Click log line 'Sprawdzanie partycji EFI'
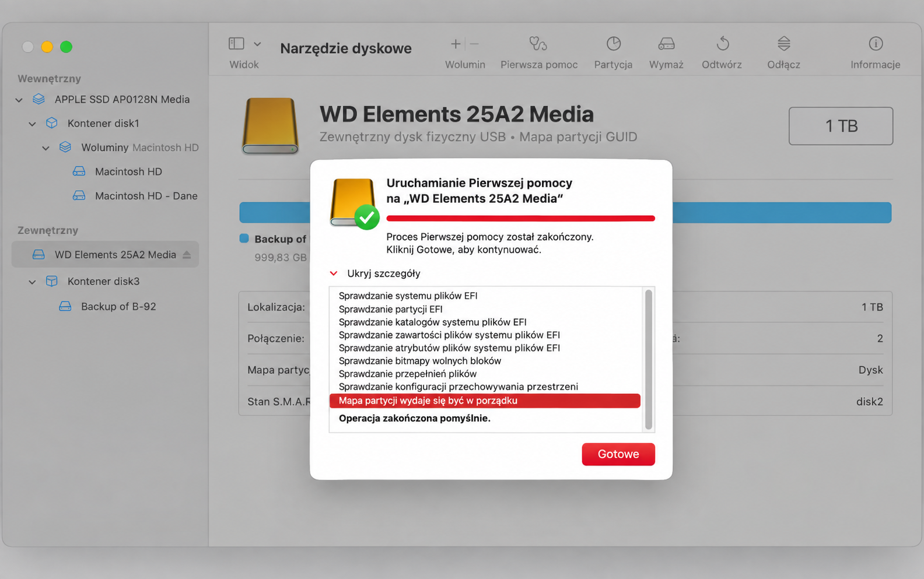 pyautogui.click(x=391, y=309)
